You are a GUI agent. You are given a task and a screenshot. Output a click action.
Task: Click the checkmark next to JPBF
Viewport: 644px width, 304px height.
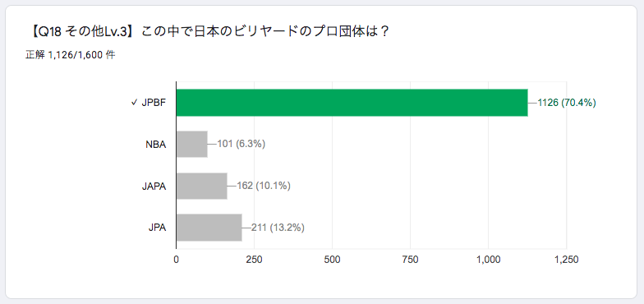(133, 103)
